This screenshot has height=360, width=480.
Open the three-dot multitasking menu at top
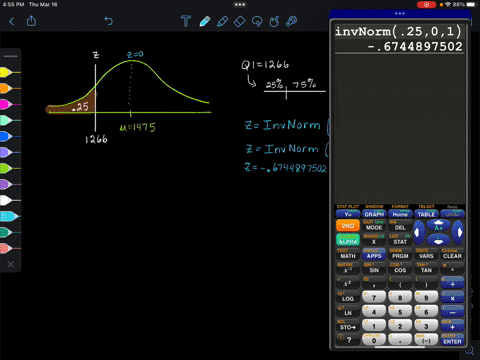240,5
